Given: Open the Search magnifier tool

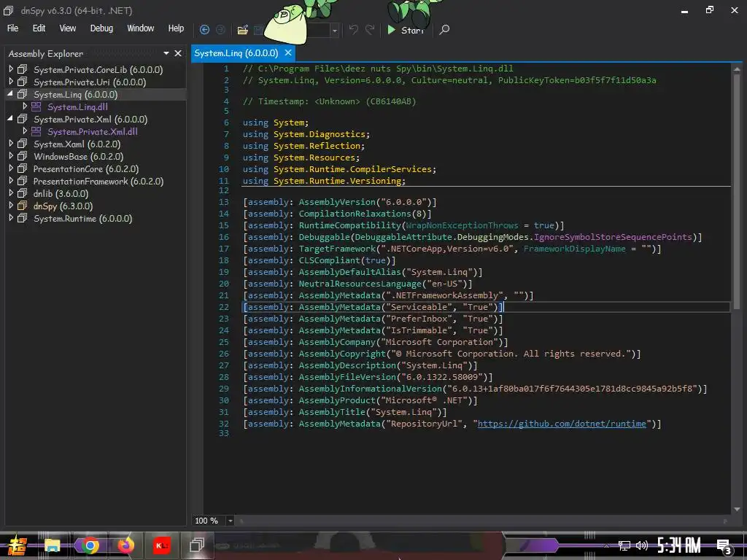Looking at the screenshot, I should (x=444, y=29).
